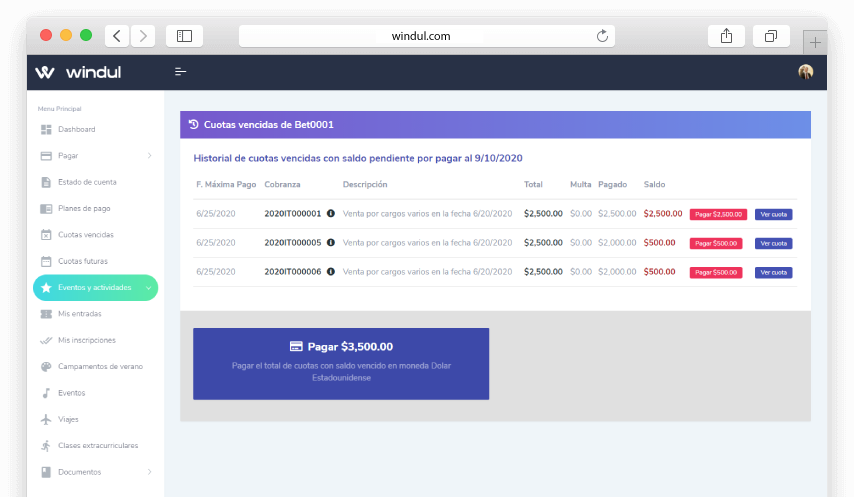
Task: Go to Estado de cuenta
Action: (87, 182)
